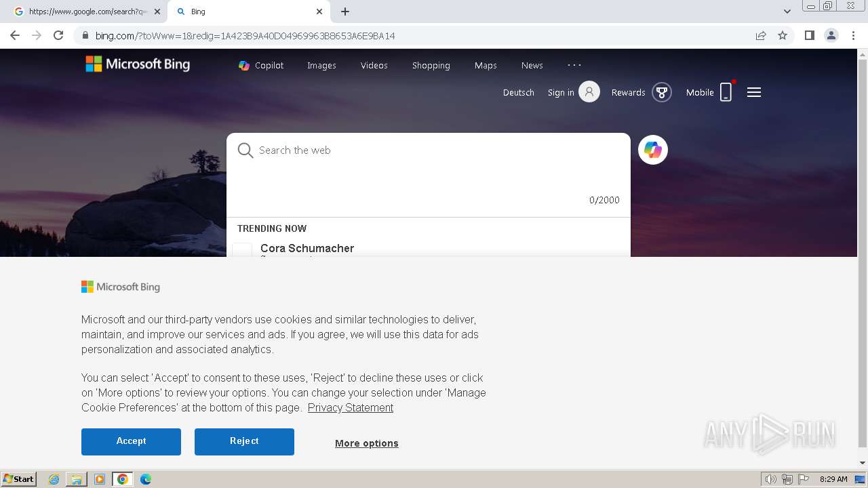Go forward in browser history

[37, 35]
